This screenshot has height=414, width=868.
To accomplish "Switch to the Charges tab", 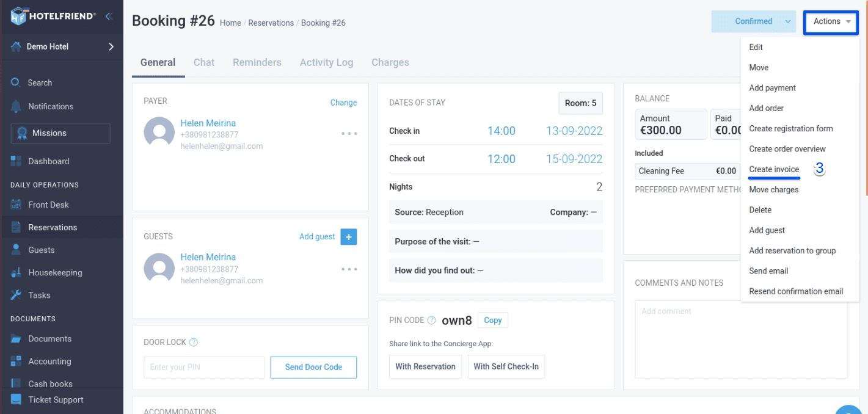I will [x=390, y=62].
